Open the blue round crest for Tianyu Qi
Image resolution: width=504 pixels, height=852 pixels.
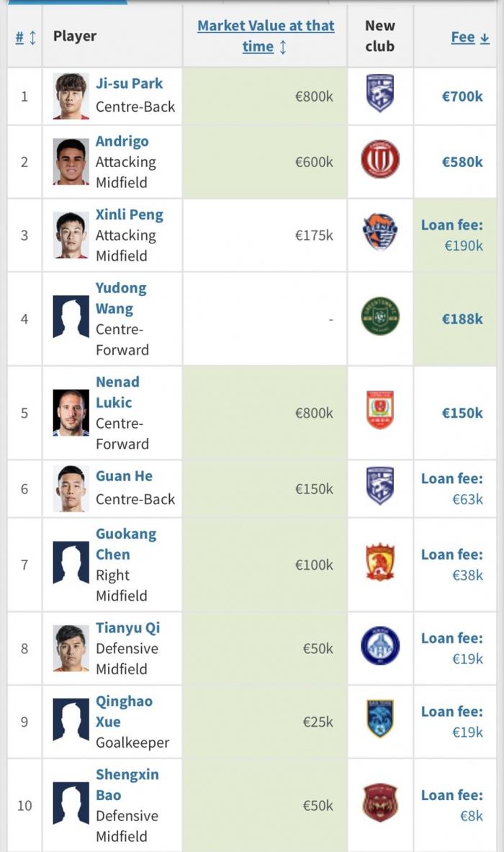tap(380, 645)
